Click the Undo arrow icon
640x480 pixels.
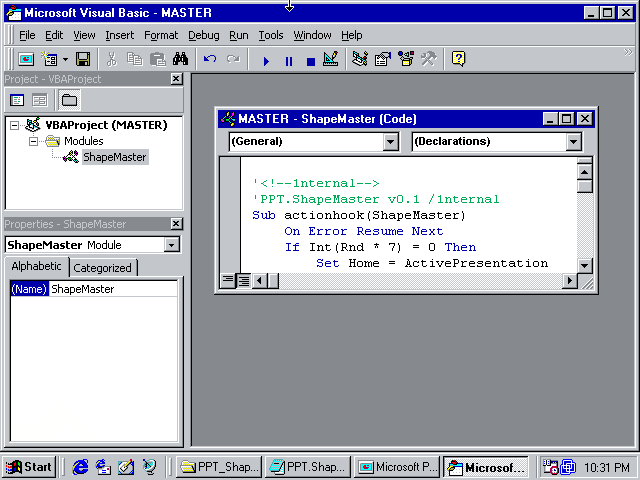[210, 59]
